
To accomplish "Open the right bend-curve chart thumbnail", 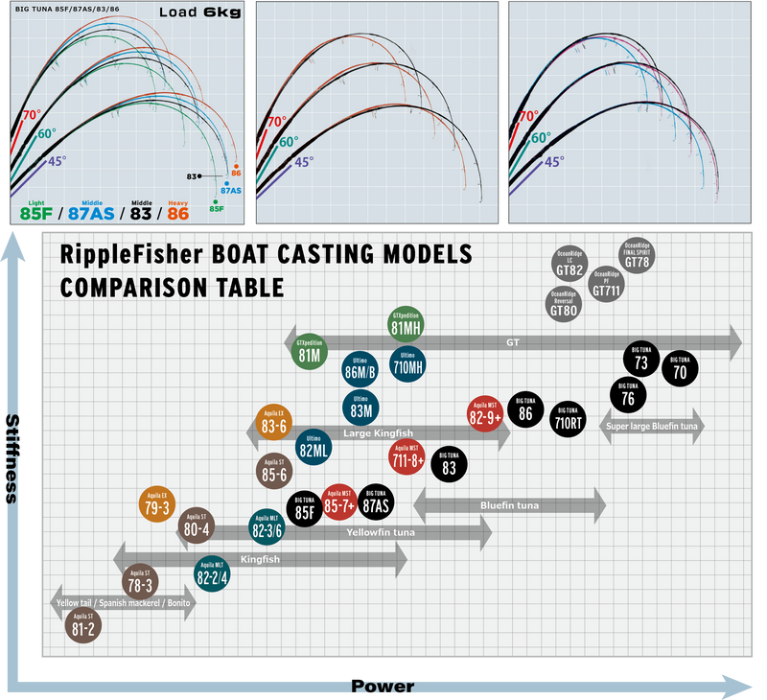I will (x=630, y=112).
